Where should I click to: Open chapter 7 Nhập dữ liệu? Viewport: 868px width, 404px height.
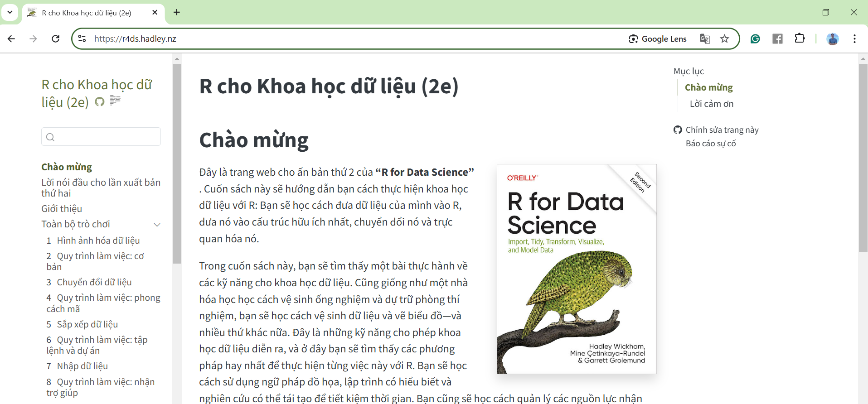tap(77, 366)
